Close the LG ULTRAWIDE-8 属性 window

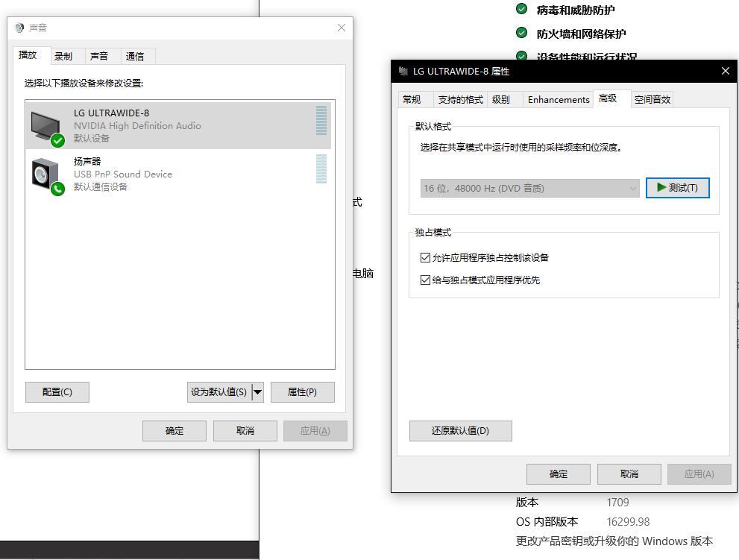point(726,71)
